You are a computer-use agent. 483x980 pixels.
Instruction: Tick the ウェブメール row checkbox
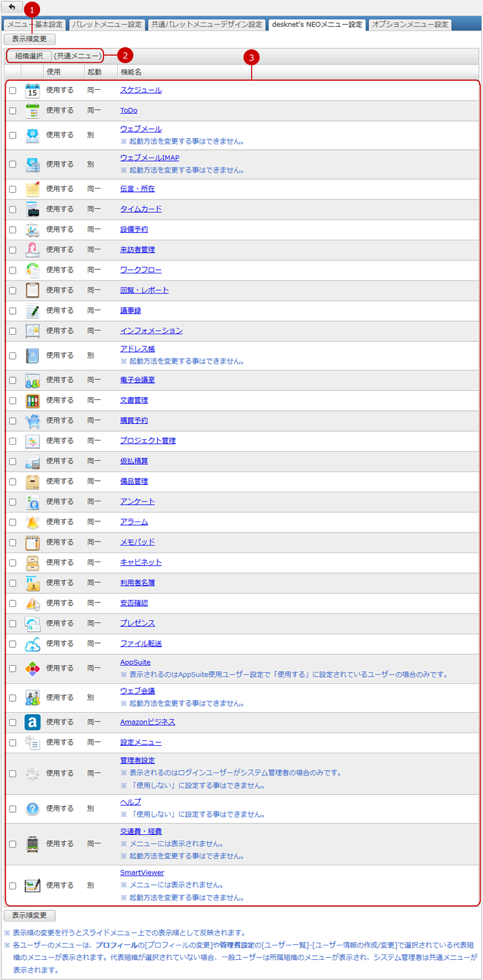(12, 136)
